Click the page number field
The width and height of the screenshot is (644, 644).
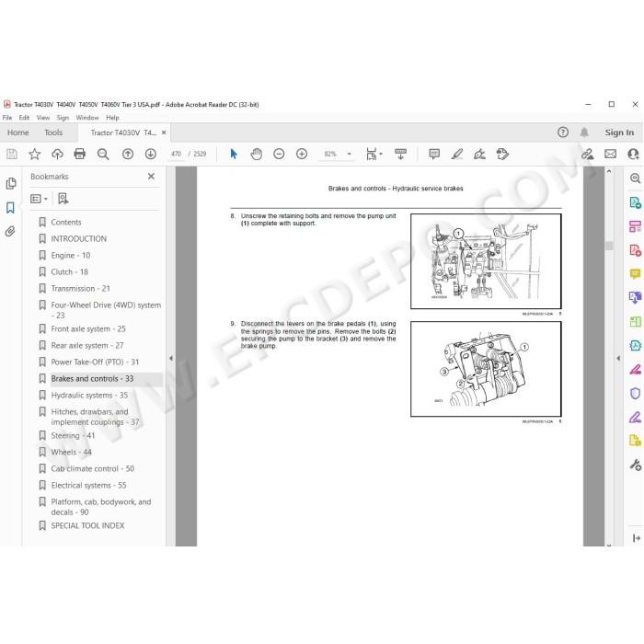click(177, 154)
